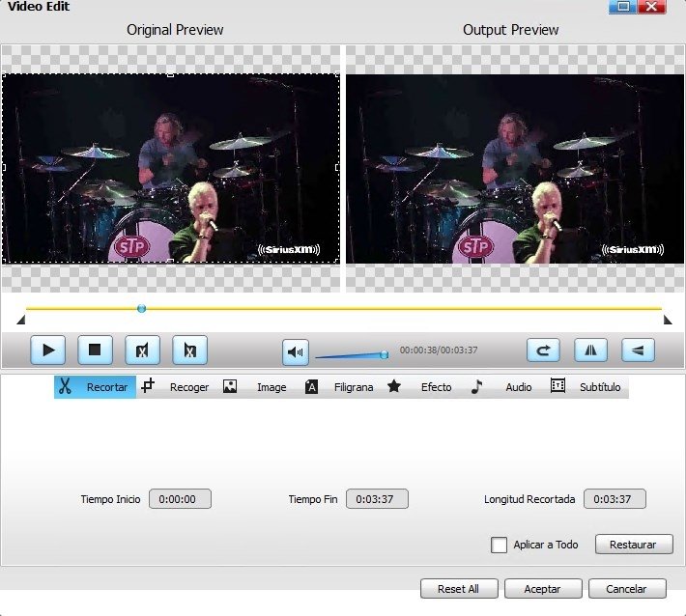This screenshot has height=616, width=686.
Task: Click the crop icon beside Recoger
Action: coord(148,385)
